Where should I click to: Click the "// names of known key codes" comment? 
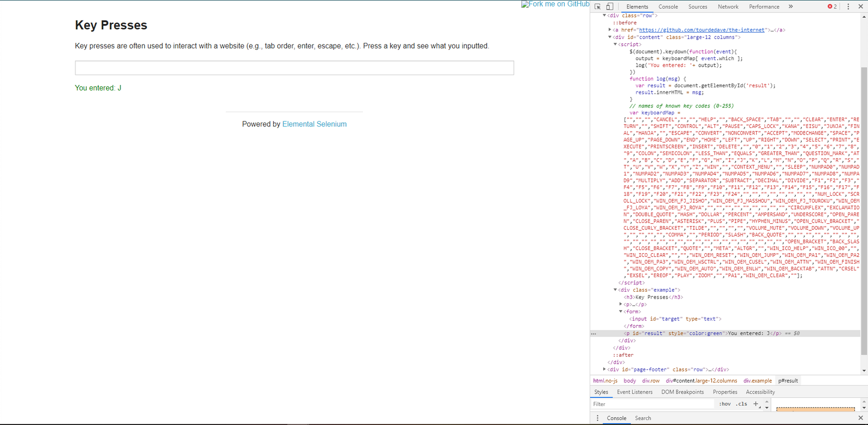pyautogui.click(x=681, y=106)
